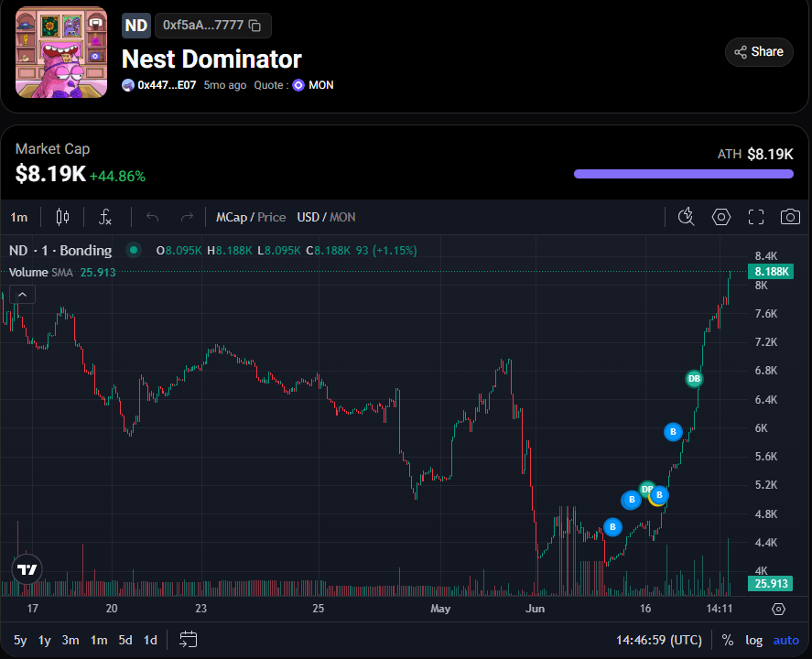
Task: Click the Volume SMA indicator label
Action: (x=41, y=273)
